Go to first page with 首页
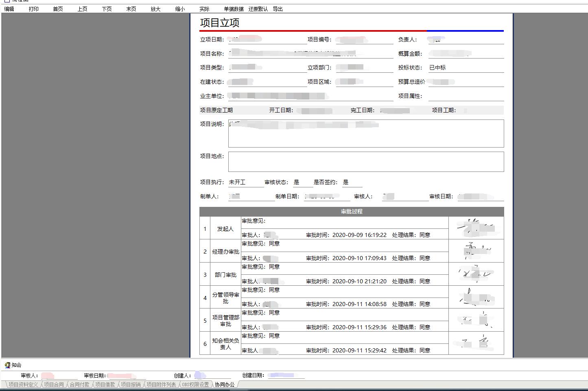The width and height of the screenshot is (588, 391). pyautogui.click(x=58, y=9)
